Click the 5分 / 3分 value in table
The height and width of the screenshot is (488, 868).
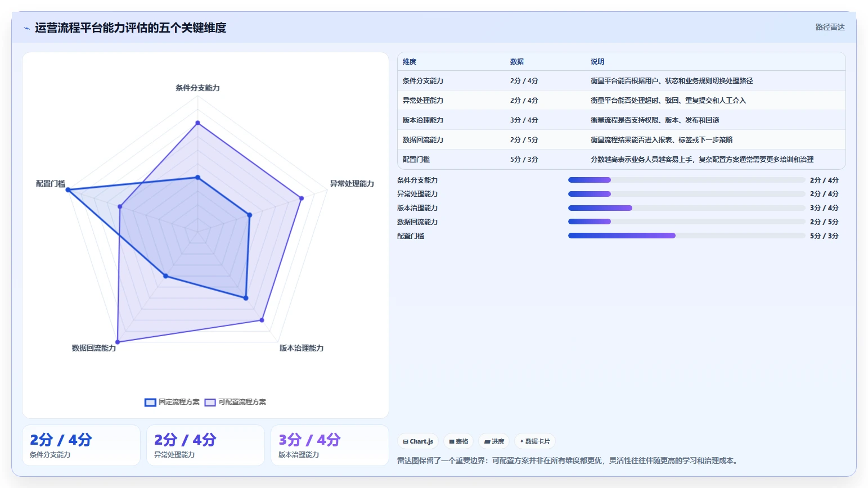pyautogui.click(x=524, y=160)
